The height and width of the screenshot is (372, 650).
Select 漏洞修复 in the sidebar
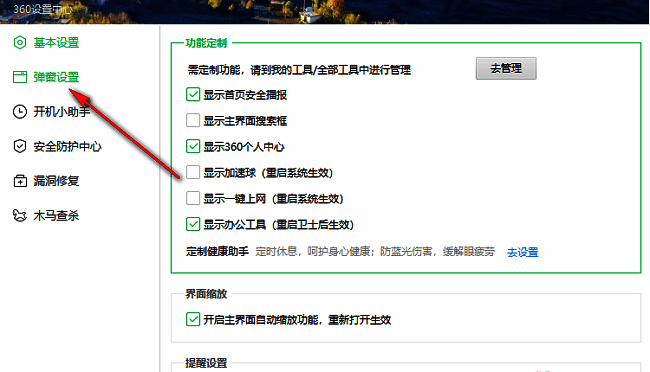coord(56,181)
